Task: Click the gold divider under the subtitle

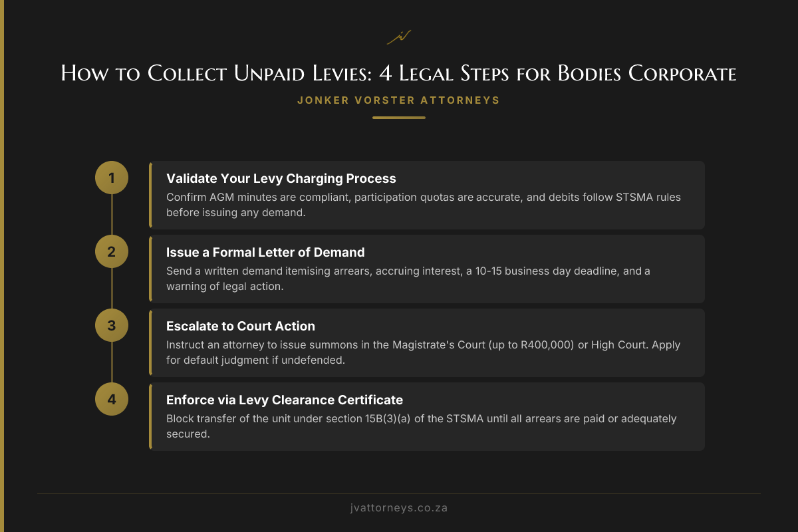Action: [x=398, y=118]
